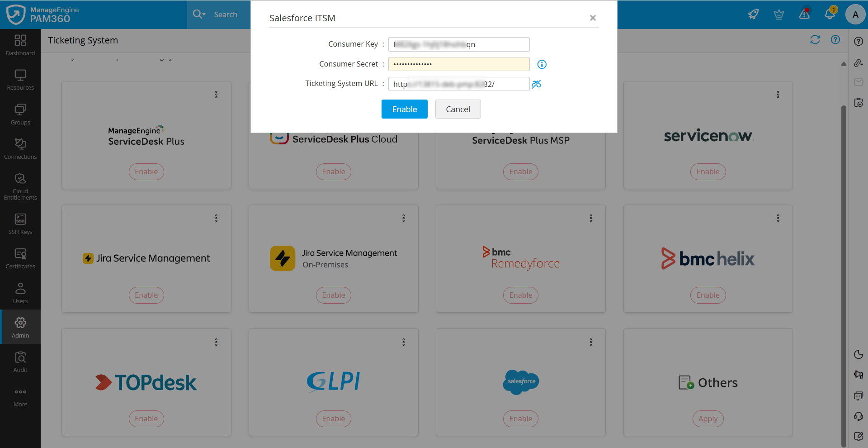
Task: Click the announcements megaphone icon
Action: coord(859,375)
